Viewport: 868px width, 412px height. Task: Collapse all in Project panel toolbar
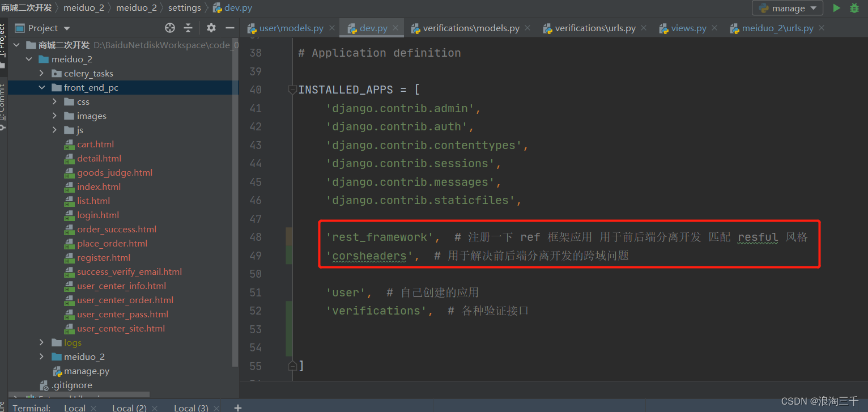[x=188, y=28]
